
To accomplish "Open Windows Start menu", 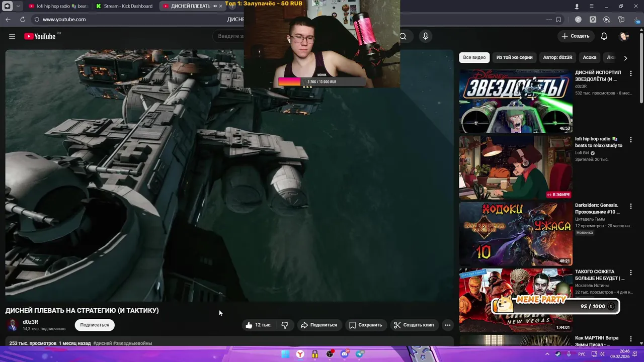I will [285, 354].
